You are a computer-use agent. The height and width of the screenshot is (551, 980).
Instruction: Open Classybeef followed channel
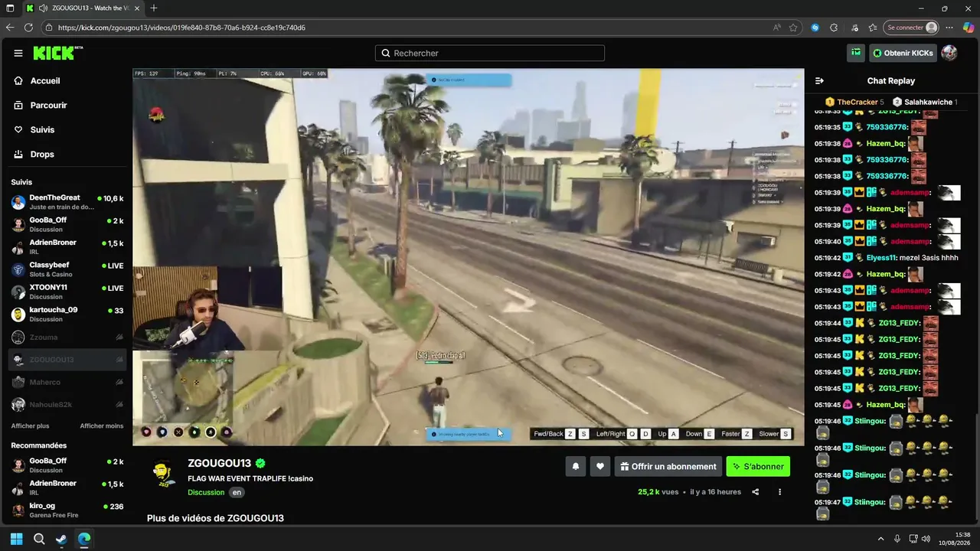coord(67,269)
